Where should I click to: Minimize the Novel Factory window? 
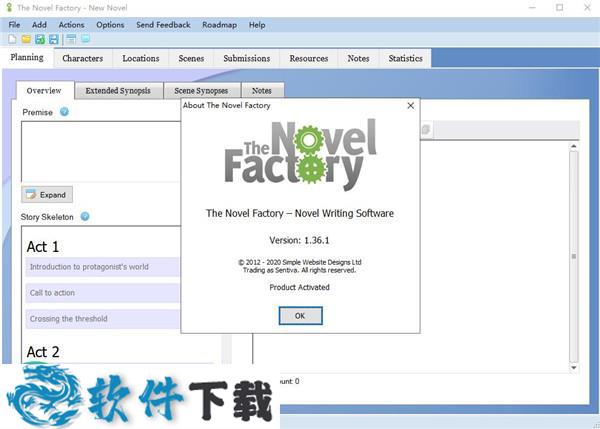pos(532,8)
